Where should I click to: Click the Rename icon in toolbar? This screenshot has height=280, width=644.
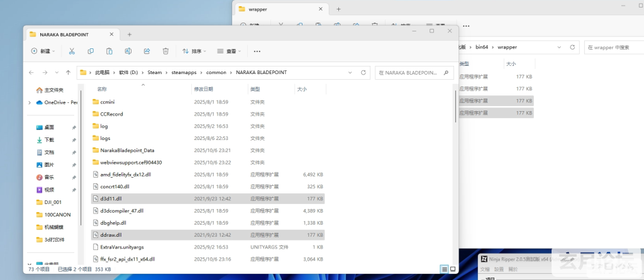click(x=128, y=51)
